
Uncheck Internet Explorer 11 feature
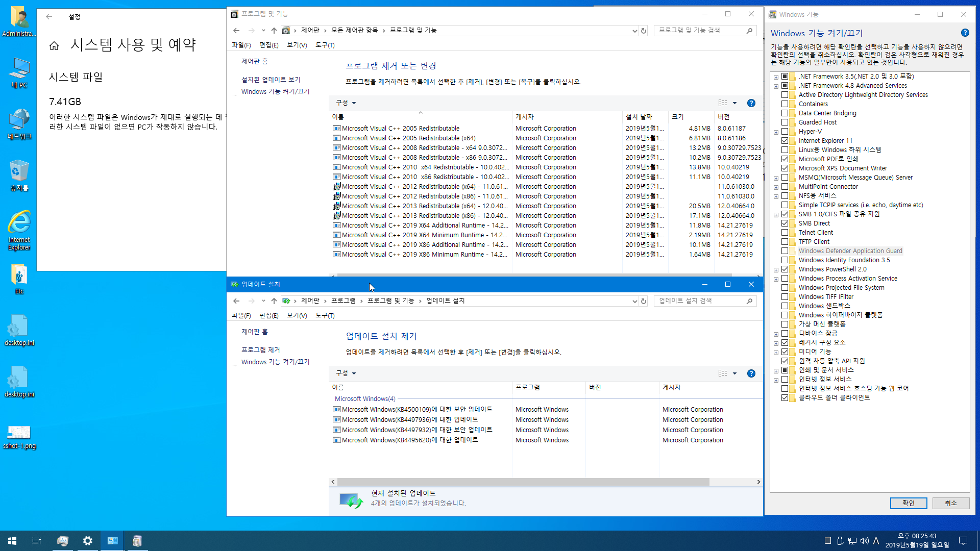pos(785,141)
